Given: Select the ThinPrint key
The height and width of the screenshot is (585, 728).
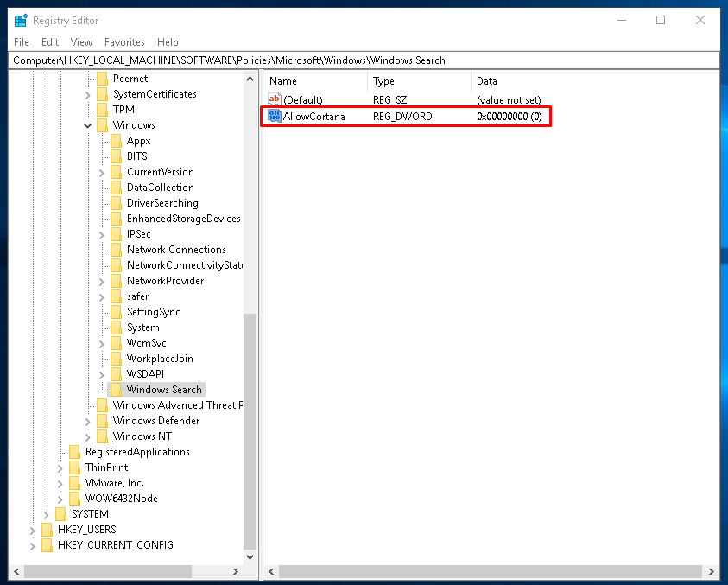Looking at the screenshot, I should coord(106,467).
